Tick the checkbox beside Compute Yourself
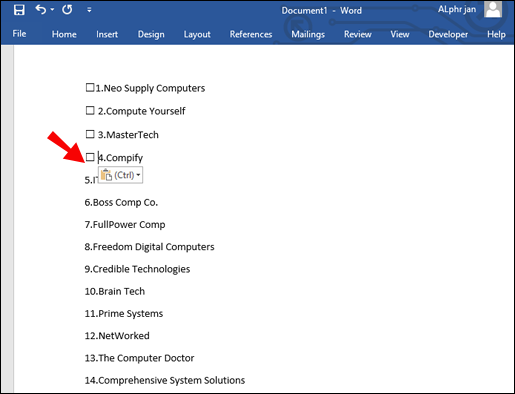515x394 pixels. (90, 110)
